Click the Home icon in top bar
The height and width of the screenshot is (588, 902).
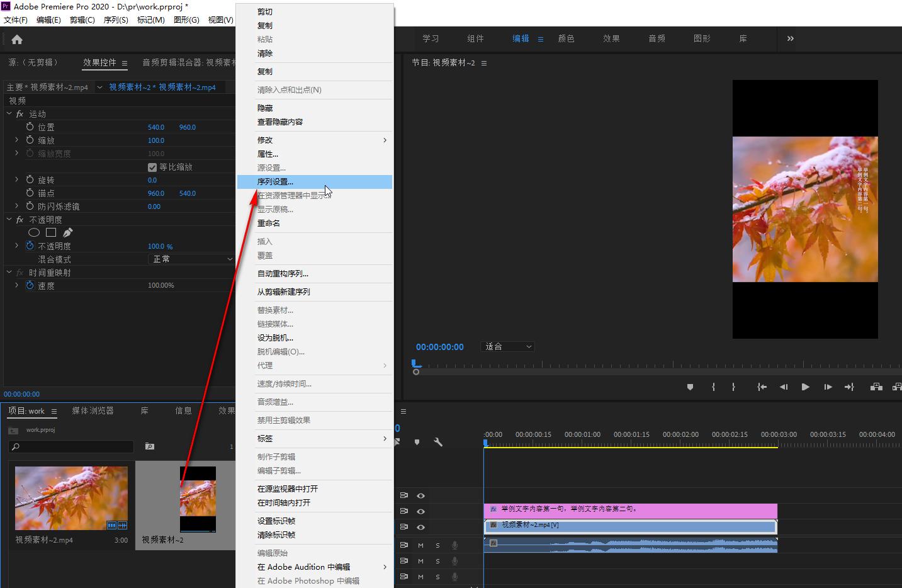(17, 40)
